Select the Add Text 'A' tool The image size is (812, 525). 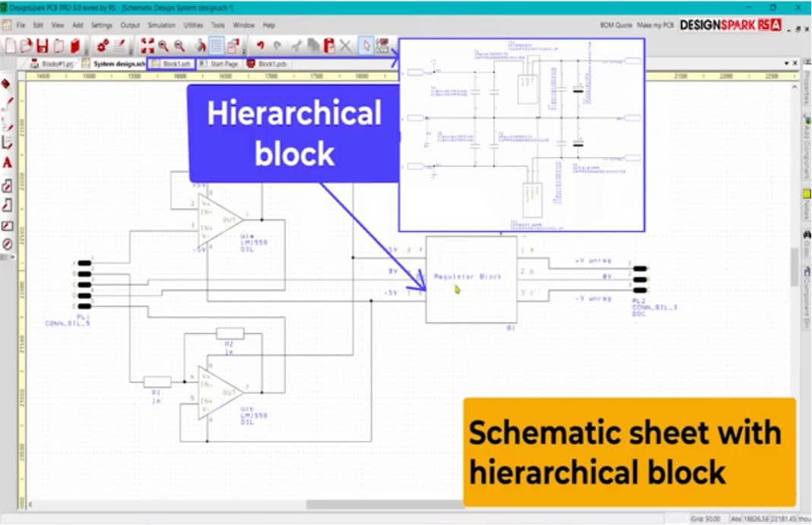[8, 163]
